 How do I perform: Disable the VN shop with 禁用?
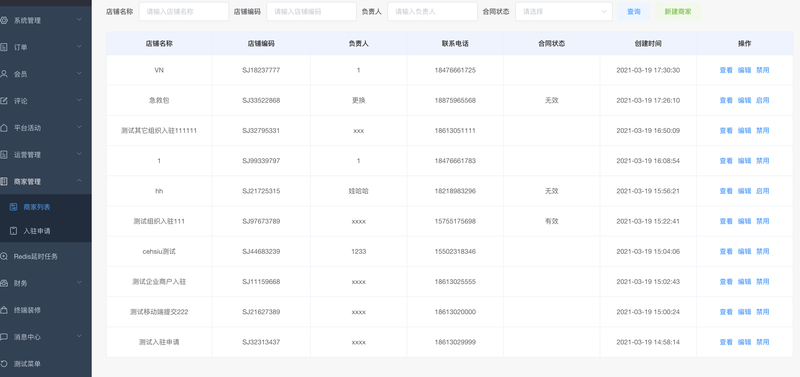click(x=762, y=70)
